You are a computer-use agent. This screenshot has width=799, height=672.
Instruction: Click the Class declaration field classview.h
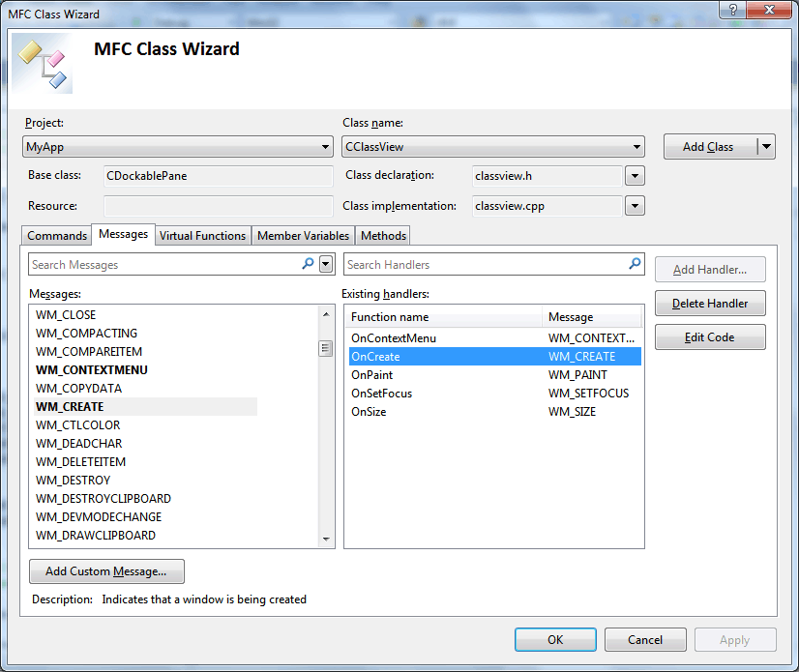pos(547,176)
